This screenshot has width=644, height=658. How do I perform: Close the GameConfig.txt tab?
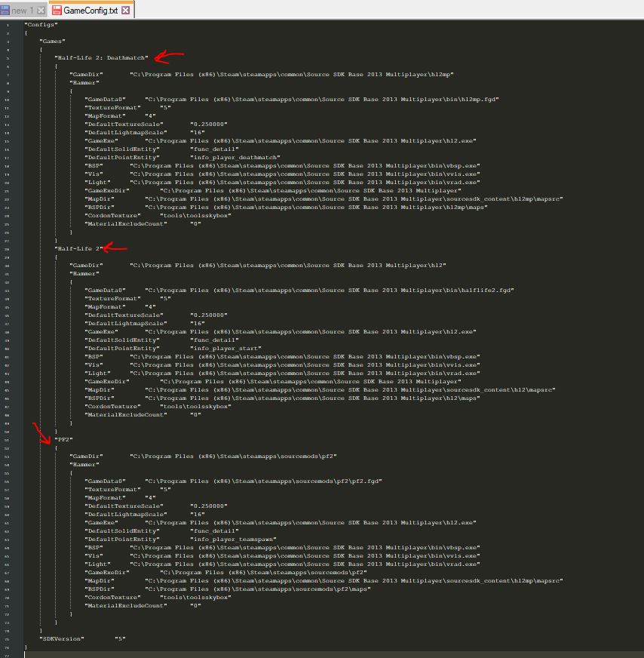point(125,11)
